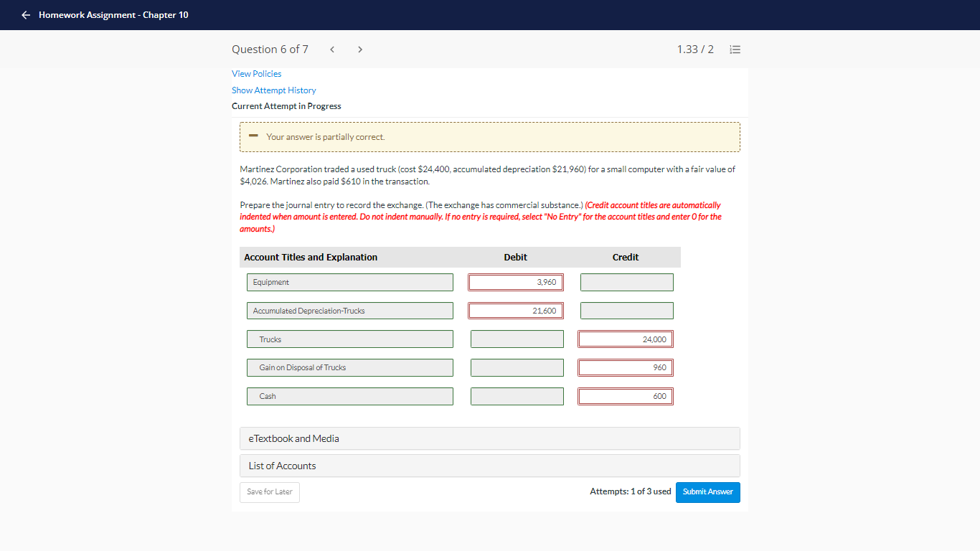
Task: Open the View Policies link
Action: coord(257,74)
